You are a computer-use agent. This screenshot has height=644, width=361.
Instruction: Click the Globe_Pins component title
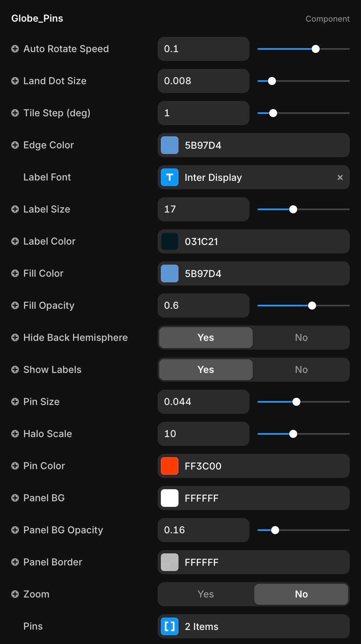[x=37, y=18]
